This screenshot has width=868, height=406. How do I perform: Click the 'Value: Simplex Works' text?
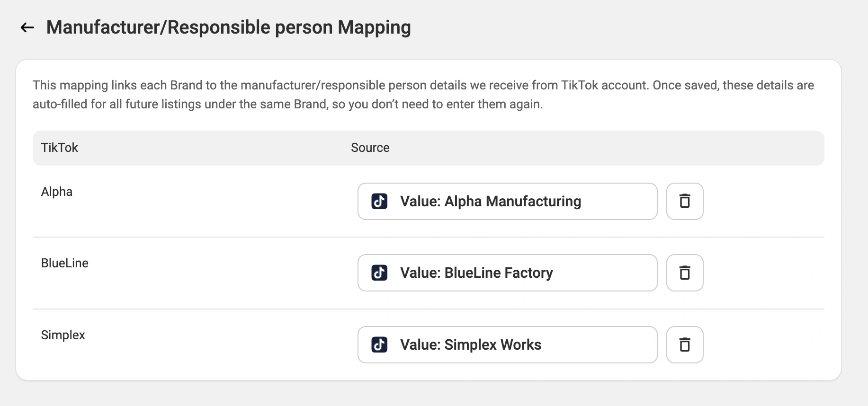(470, 345)
